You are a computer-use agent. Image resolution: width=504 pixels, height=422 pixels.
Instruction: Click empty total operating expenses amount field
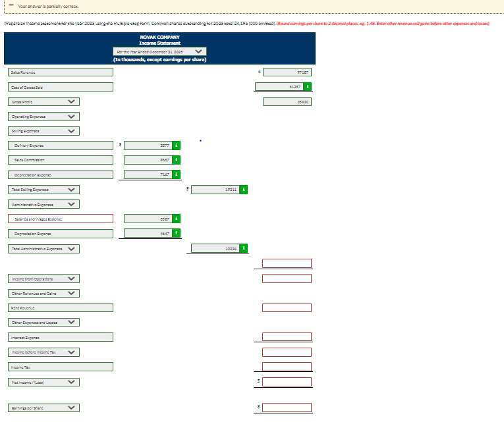pos(287,263)
